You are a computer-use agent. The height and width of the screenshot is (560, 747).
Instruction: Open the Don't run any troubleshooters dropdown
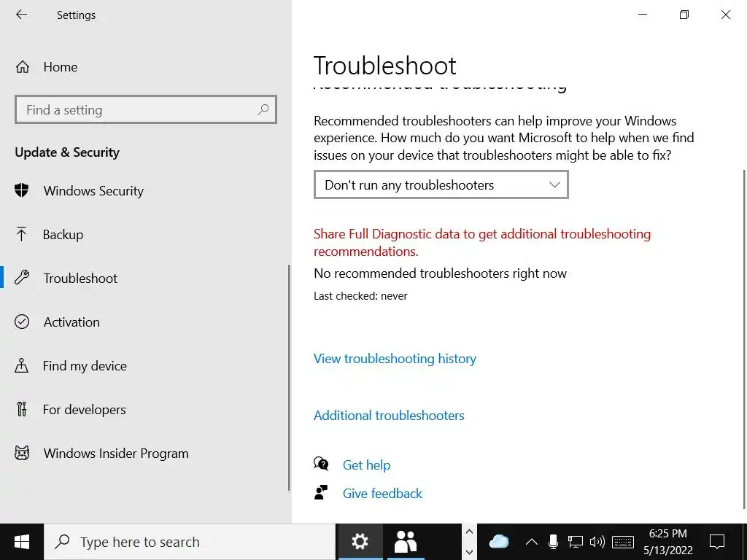(x=441, y=184)
